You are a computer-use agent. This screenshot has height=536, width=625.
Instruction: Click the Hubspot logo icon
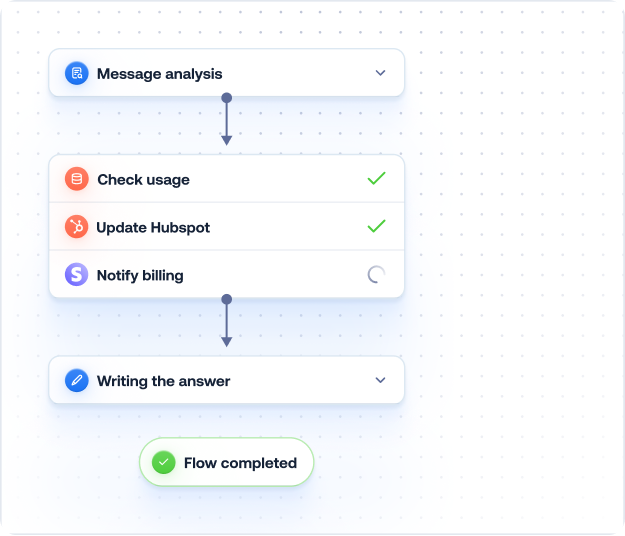(x=77, y=227)
